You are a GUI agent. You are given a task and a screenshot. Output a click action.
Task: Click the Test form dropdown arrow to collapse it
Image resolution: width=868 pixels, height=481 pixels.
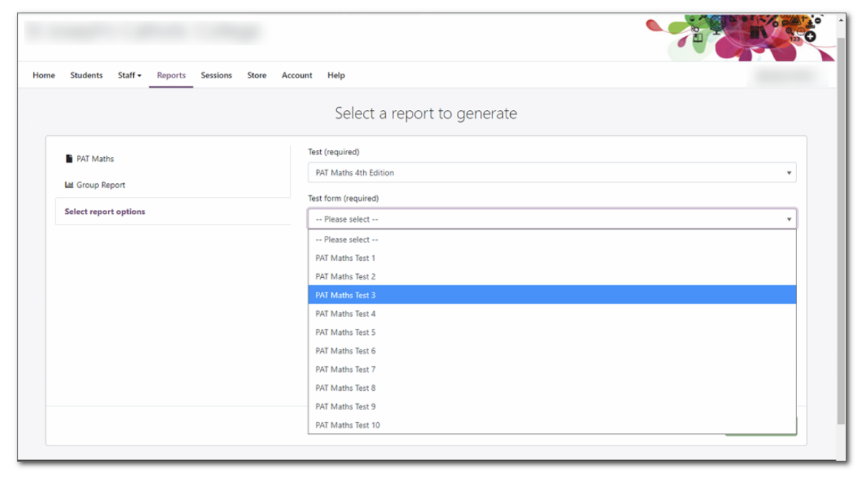pos(790,219)
